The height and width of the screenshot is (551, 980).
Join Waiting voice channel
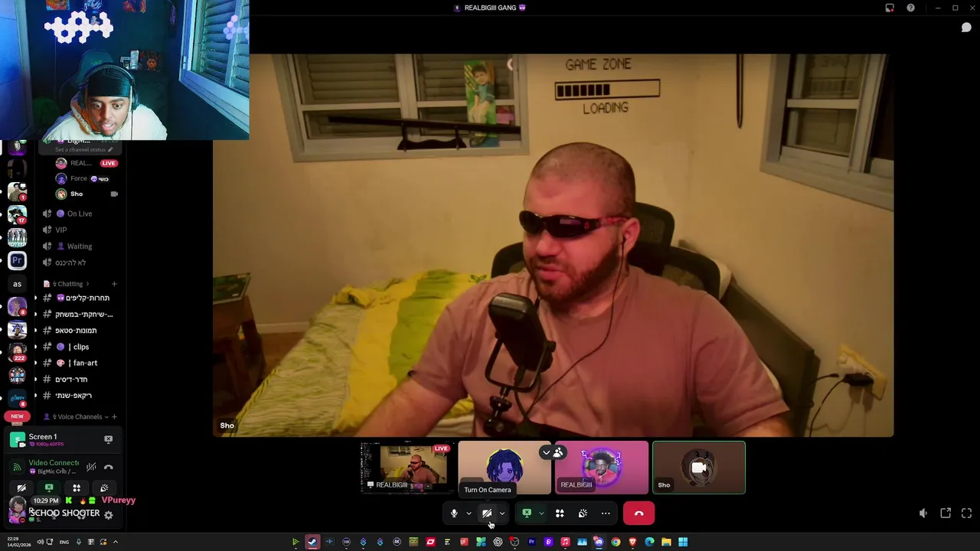click(80, 246)
